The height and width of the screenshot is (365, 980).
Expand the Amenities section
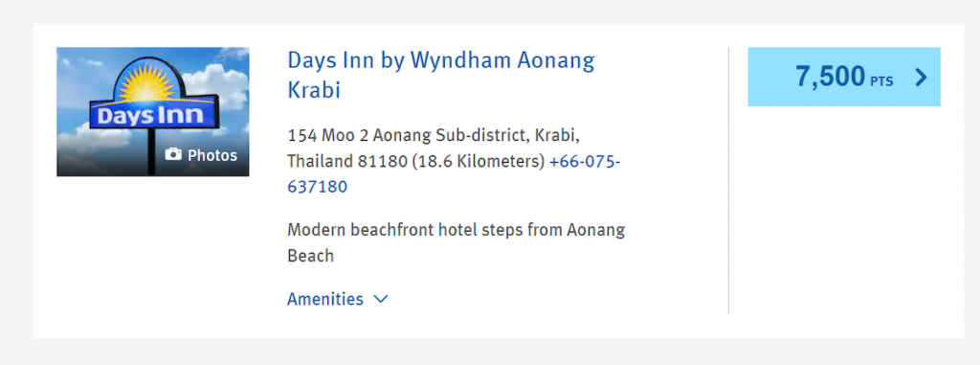click(338, 299)
